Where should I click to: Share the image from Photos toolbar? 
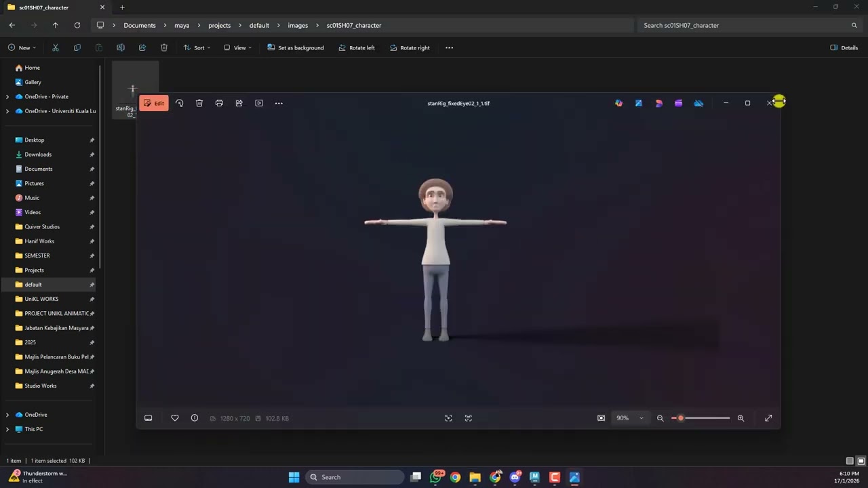[239, 103]
